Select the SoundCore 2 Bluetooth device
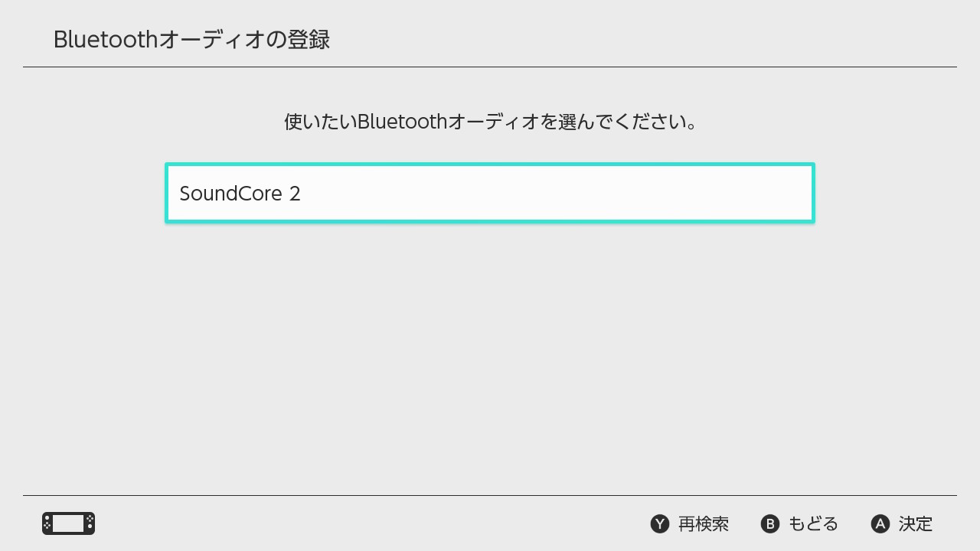The width and height of the screenshot is (980, 551). click(x=490, y=193)
